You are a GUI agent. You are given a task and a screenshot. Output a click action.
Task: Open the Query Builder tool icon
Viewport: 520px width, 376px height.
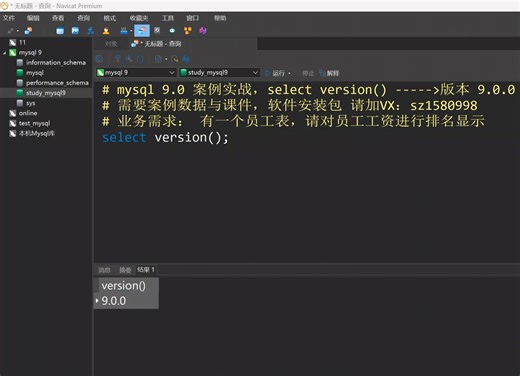tap(117, 59)
